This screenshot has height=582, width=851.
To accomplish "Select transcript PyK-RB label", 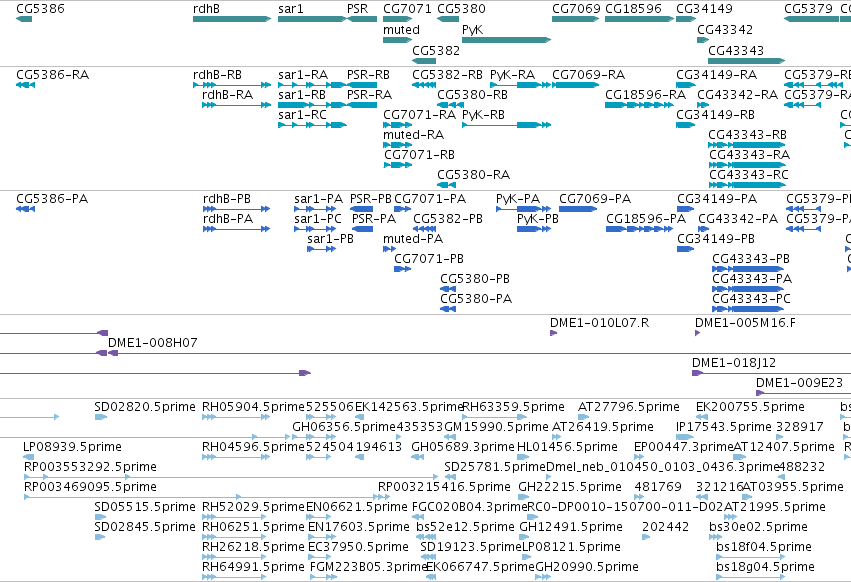I will coord(483,115).
